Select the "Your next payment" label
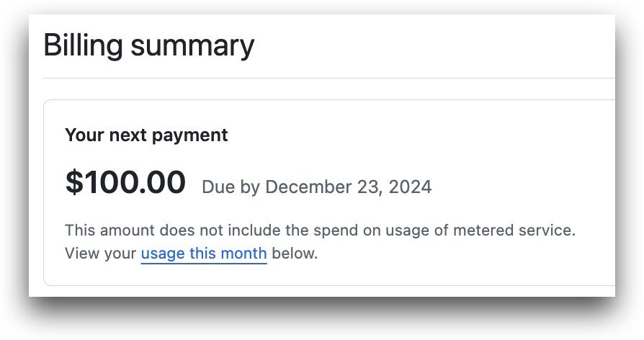 click(146, 135)
